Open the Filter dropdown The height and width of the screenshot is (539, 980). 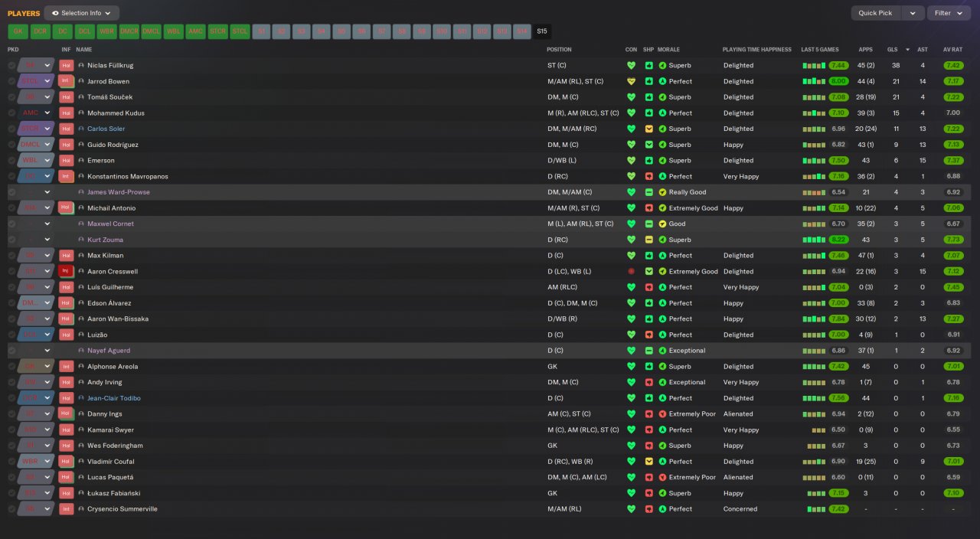(949, 13)
